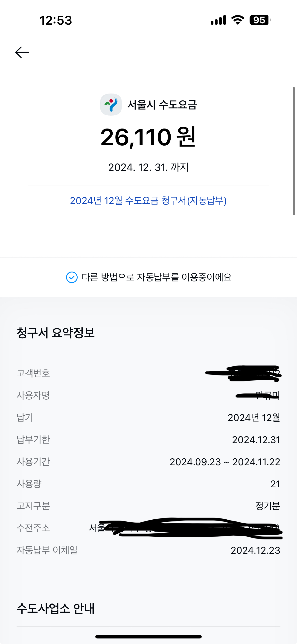Tap the battery level indicator

260,20
